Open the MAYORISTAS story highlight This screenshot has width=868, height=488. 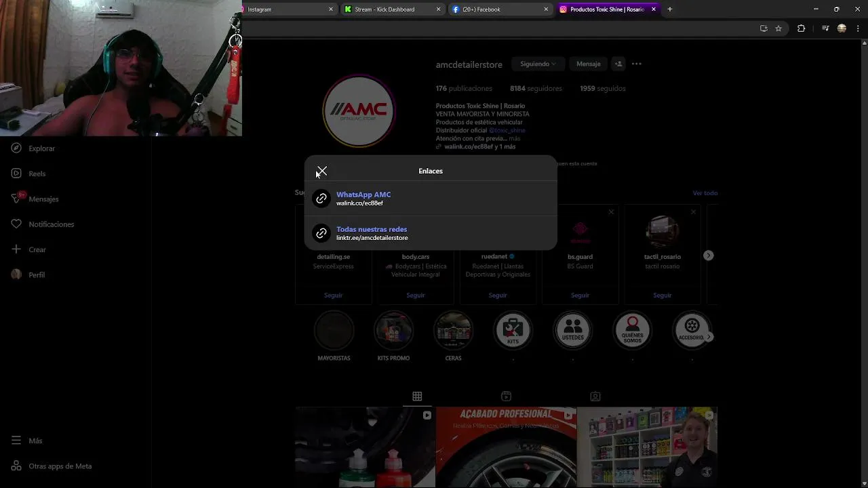point(334,330)
